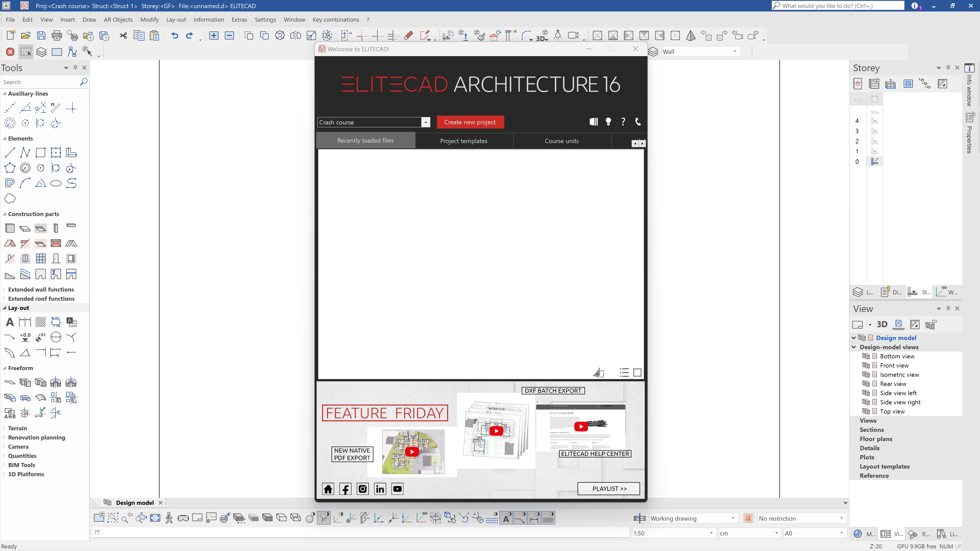The height and width of the screenshot is (551, 980).
Task: Click the lightbulb tips icon
Action: click(608, 122)
